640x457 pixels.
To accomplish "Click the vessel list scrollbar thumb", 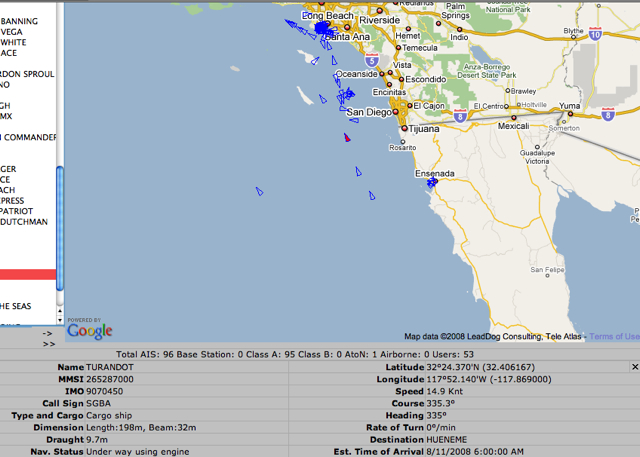I will coord(60,228).
